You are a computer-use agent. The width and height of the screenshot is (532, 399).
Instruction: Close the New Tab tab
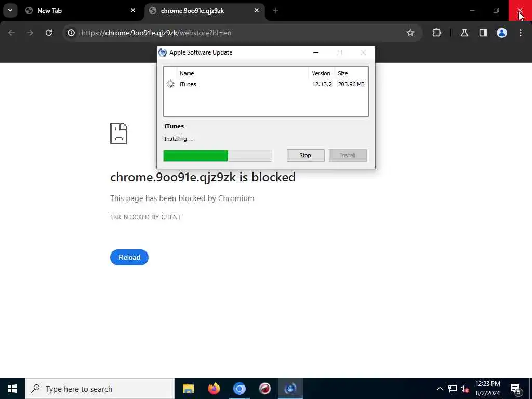click(x=133, y=10)
